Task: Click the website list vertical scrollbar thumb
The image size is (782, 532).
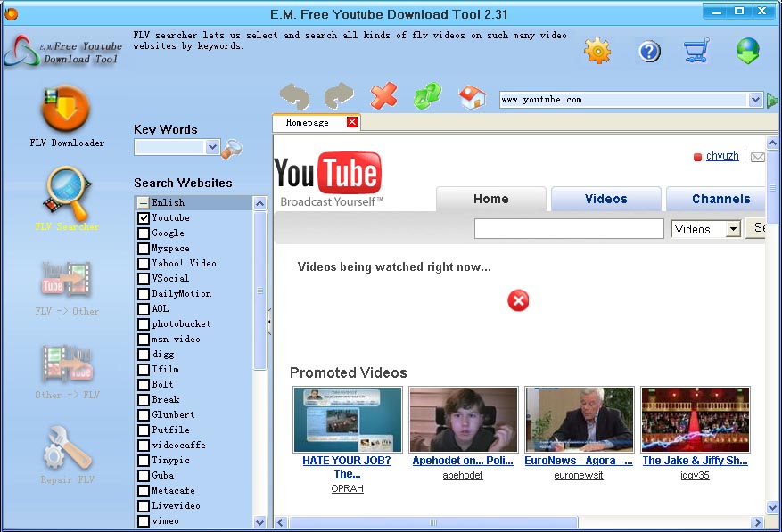Action: click(259, 291)
